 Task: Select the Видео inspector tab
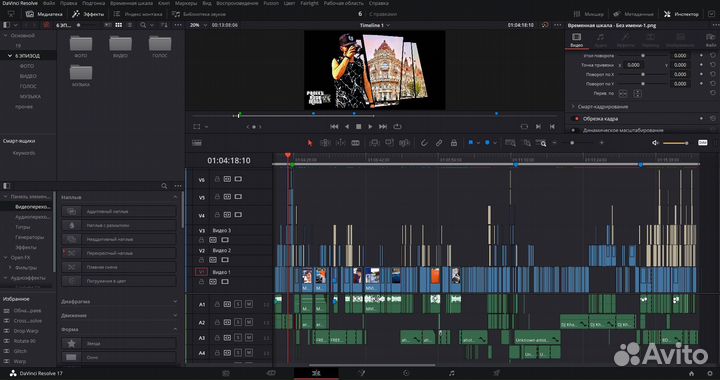pyautogui.click(x=577, y=40)
